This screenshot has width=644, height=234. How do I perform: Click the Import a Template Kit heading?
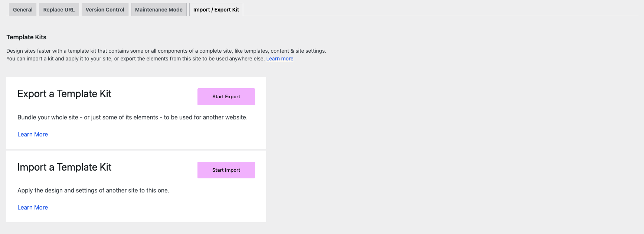pyautogui.click(x=64, y=167)
